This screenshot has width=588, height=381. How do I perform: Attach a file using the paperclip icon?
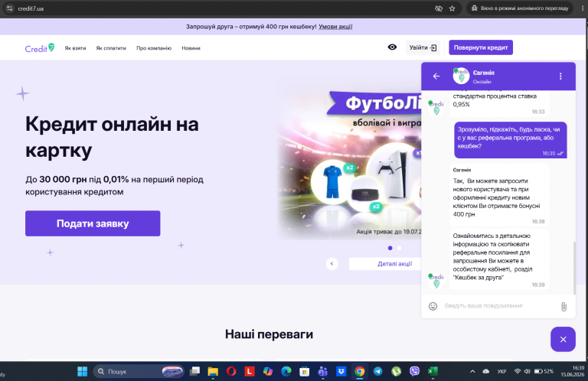[x=563, y=307]
